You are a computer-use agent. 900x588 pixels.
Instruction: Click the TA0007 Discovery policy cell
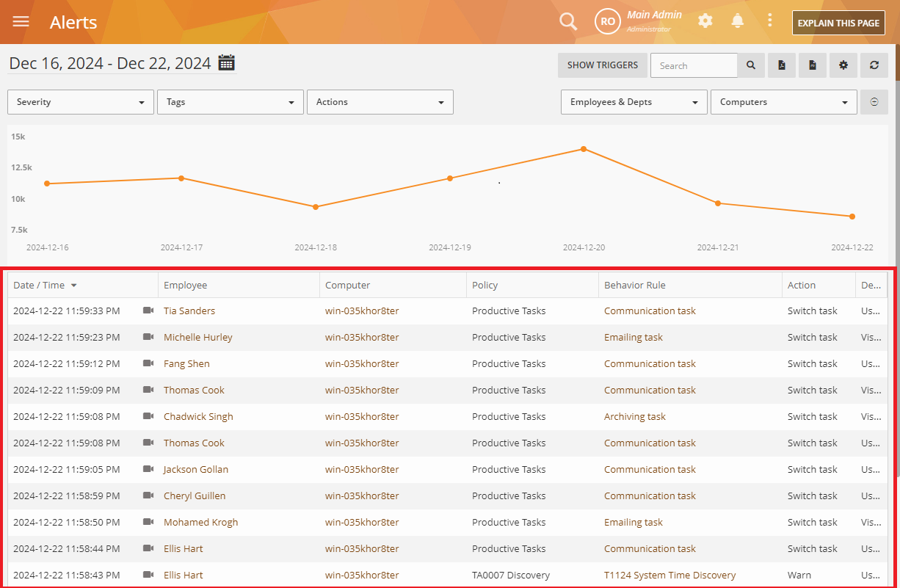point(511,575)
